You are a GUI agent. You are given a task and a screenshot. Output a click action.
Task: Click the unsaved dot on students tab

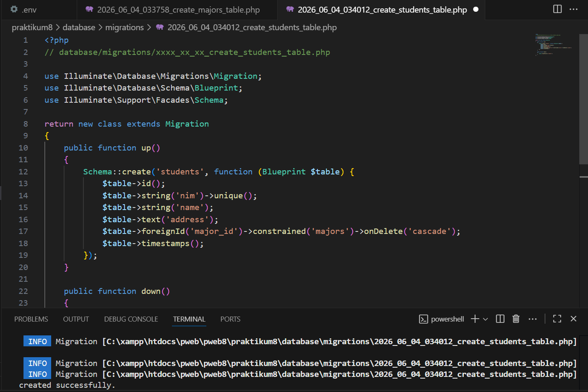coord(476,9)
